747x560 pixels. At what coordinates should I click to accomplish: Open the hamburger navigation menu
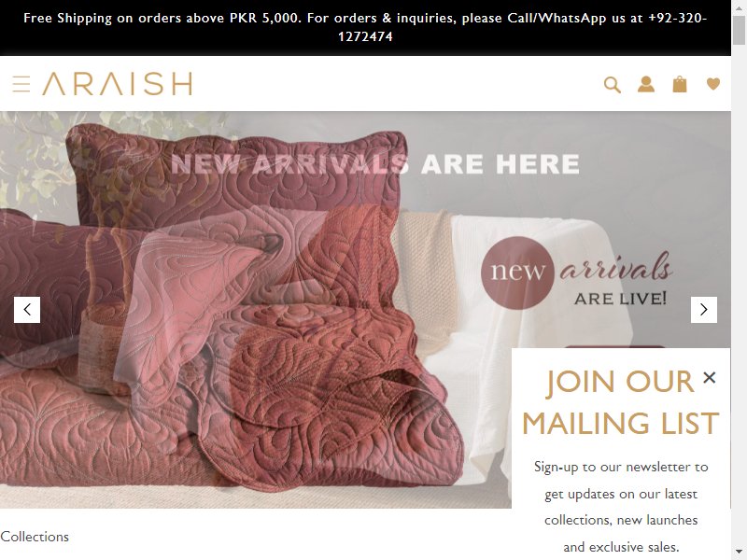pyautogui.click(x=21, y=84)
